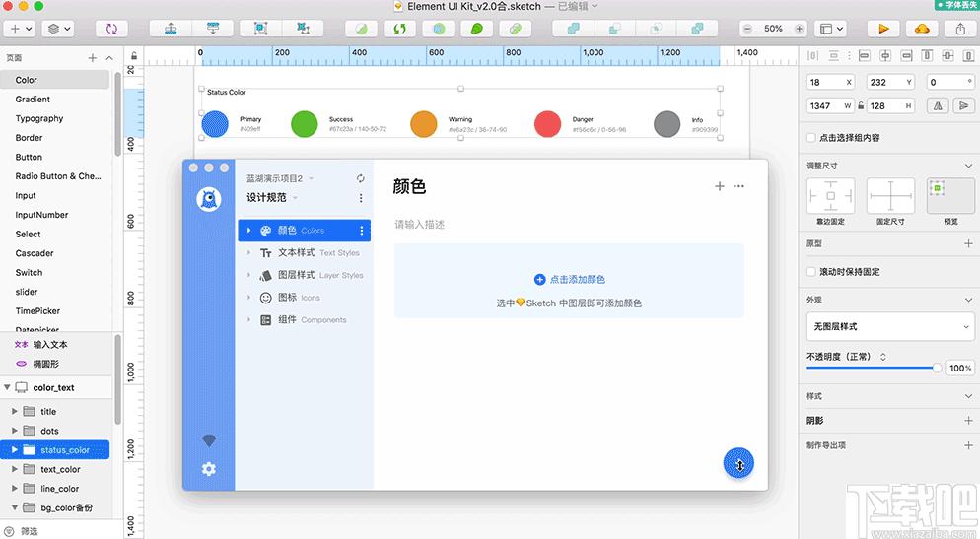Click the Primary blue color circle
The image size is (980, 539).
pos(215,123)
